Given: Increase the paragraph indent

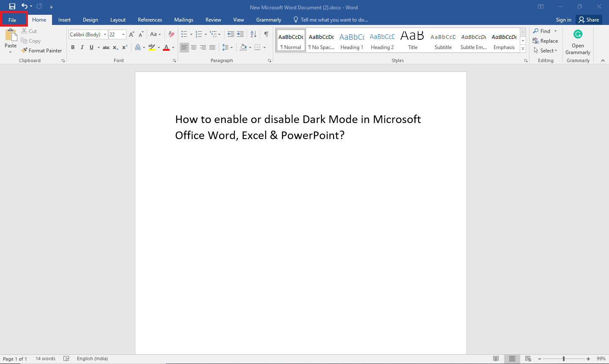Looking at the screenshot, I should tap(240, 34).
